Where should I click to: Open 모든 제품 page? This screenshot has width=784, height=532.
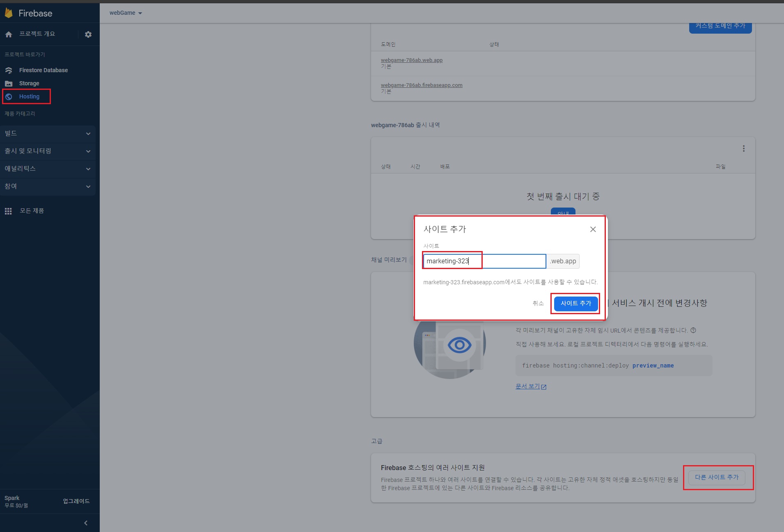tap(32, 210)
